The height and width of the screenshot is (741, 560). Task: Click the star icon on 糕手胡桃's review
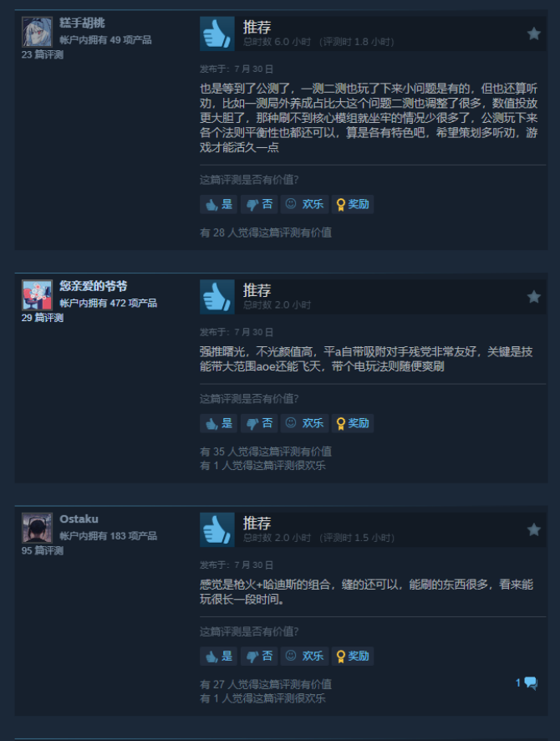pos(533,34)
